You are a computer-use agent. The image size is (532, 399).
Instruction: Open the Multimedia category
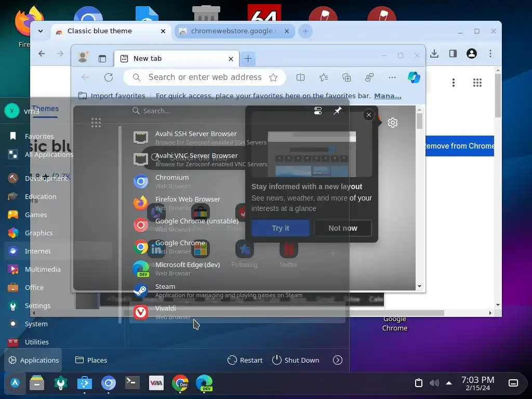pos(58,269)
